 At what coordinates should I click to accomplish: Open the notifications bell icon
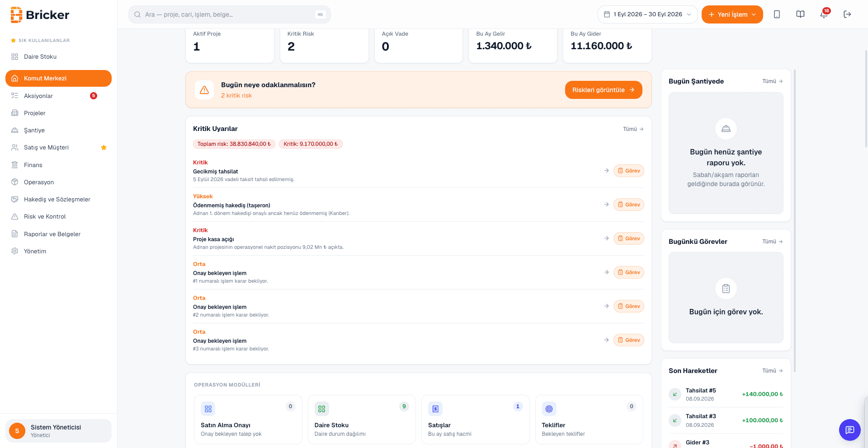[824, 14]
